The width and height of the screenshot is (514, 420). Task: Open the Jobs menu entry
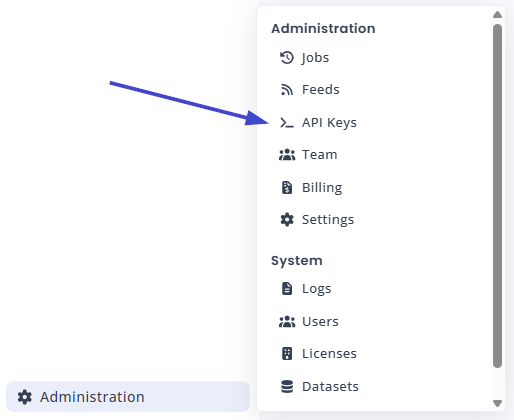tap(315, 57)
